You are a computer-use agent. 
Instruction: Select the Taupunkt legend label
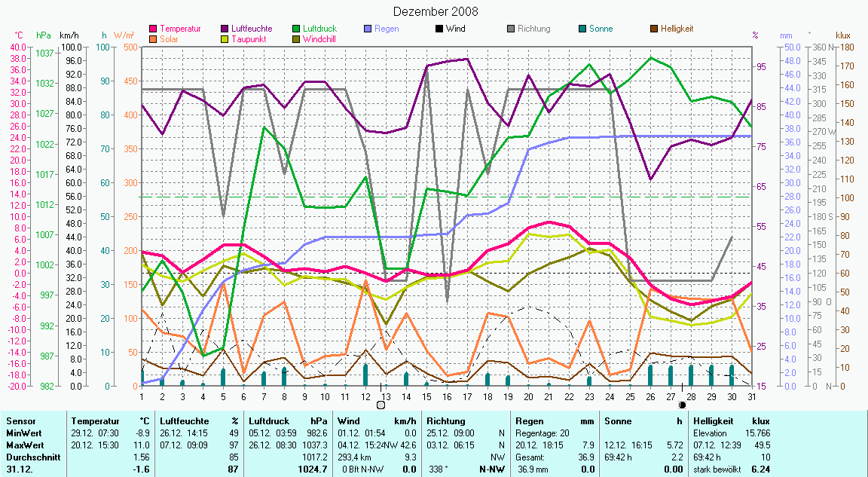[x=247, y=39]
